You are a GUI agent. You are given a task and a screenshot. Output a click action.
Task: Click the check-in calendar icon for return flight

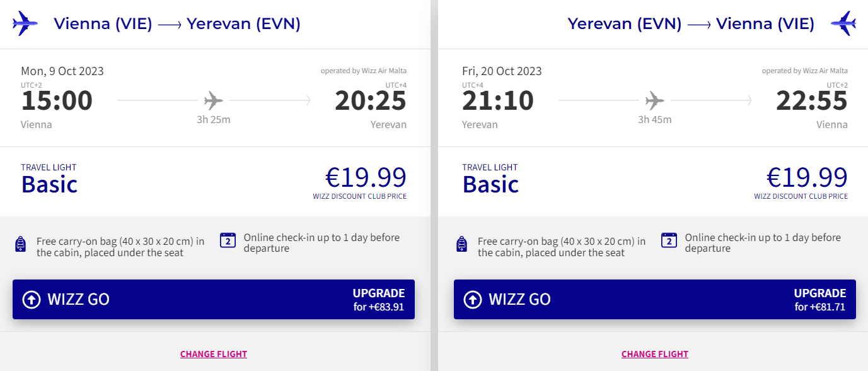[669, 240]
